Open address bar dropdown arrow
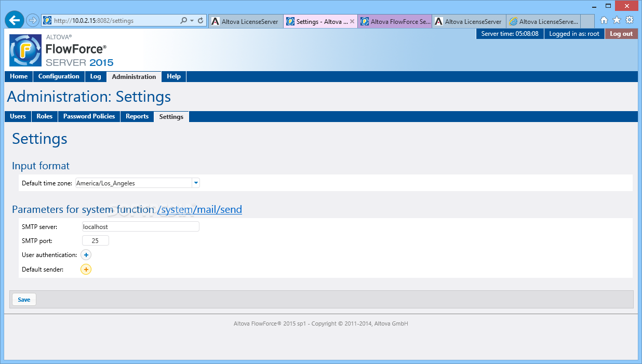The width and height of the screenshot is (642, 364). point(192,21)
